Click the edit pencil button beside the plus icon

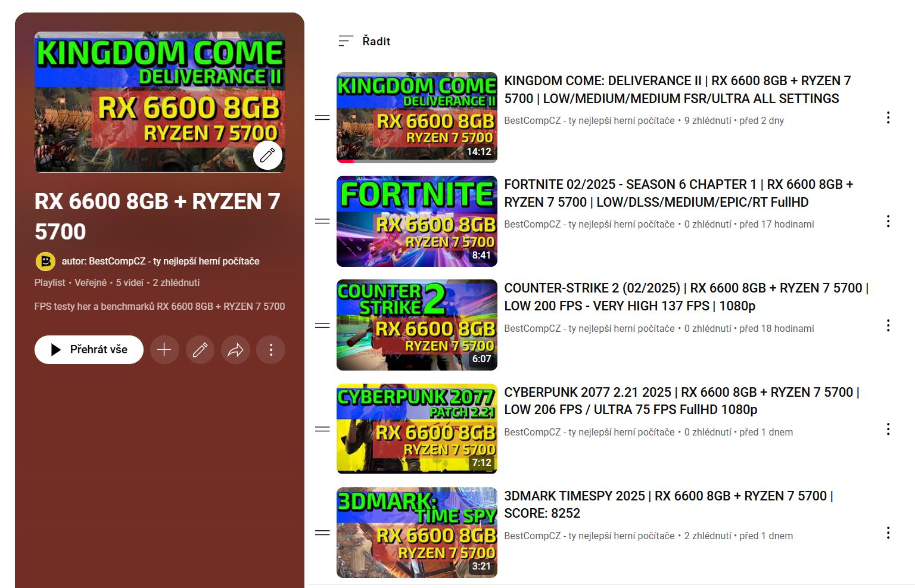click(200, 350)
